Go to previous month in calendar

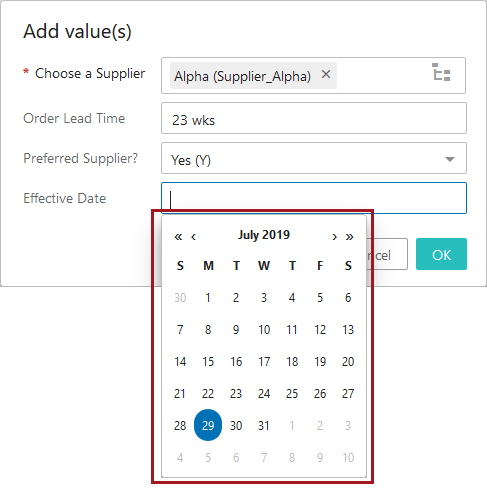click(x=193, y=237)
